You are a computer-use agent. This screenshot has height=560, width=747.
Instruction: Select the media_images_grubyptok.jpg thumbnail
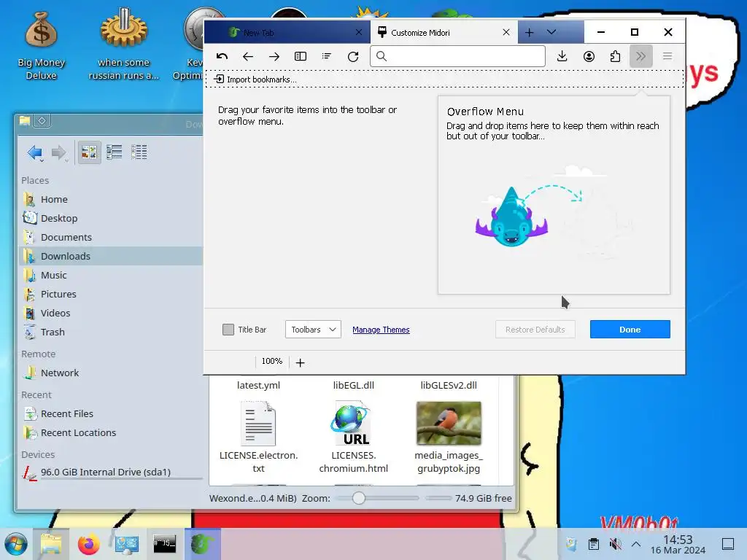click(x=449, y=424)
